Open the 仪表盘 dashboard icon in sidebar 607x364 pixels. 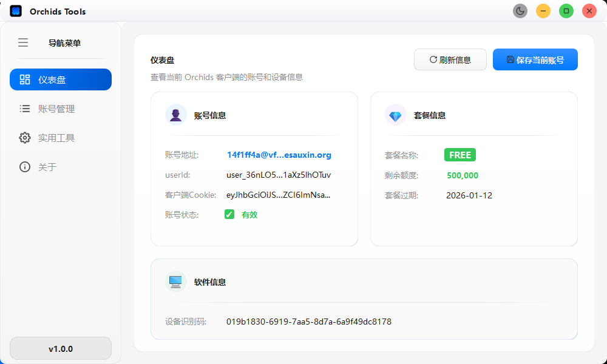tap(25, 79)
